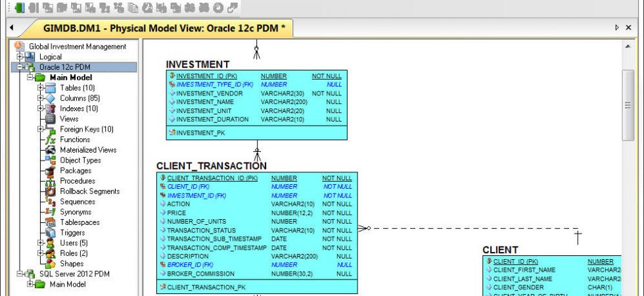Expand the Logical model node
Image resolution: width=644 pixels, height=296 pixels.
point(20,57)
